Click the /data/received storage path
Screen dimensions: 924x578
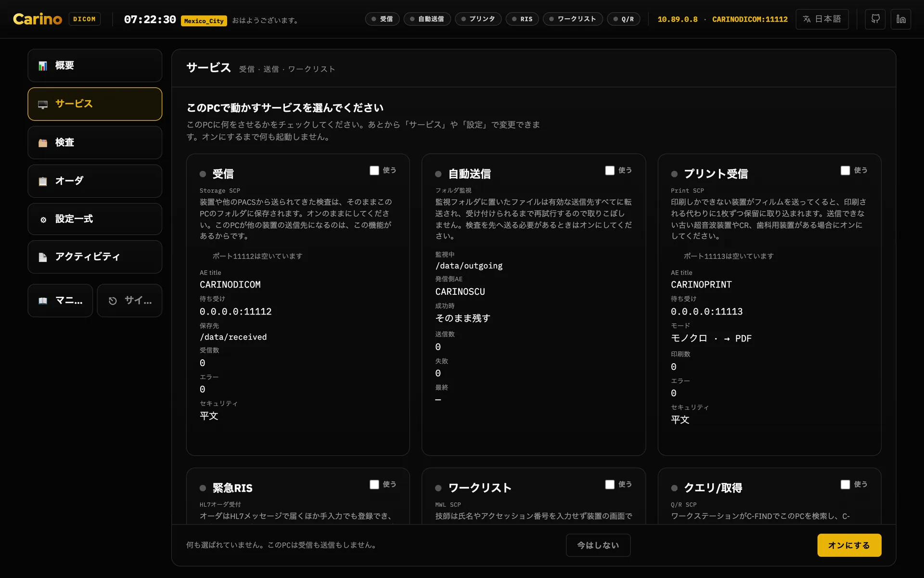coord(233,337)
